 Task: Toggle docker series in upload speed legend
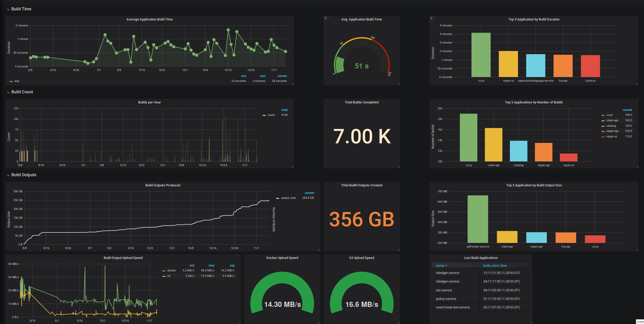171,270
